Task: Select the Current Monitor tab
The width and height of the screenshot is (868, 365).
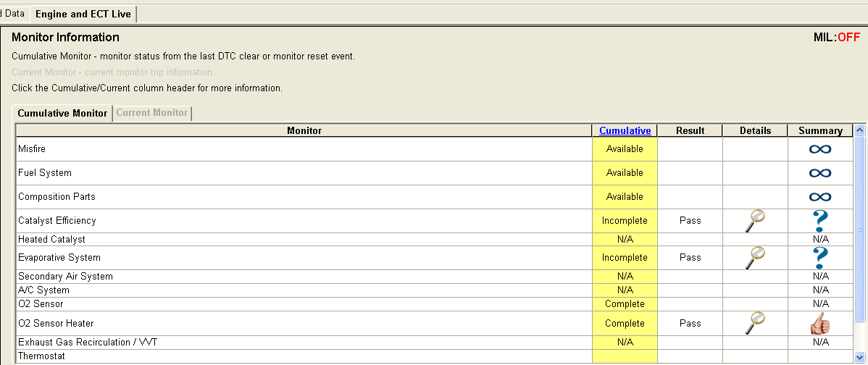Action: pos(151,112)
